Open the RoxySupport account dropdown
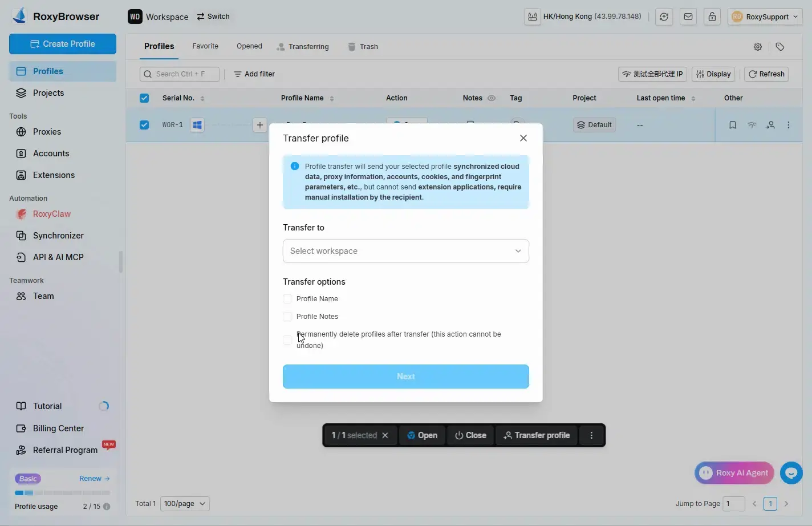Viewport: 812px width, 526px height. point(765,17)
